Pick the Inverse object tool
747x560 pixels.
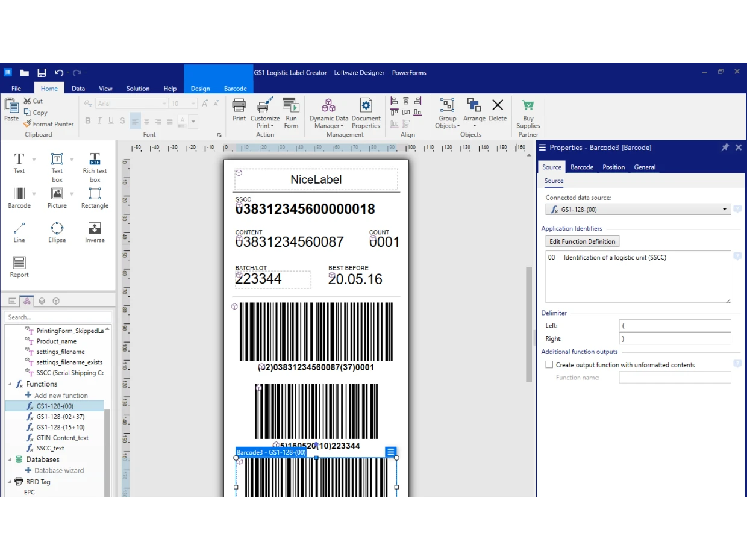coord(95,232)
